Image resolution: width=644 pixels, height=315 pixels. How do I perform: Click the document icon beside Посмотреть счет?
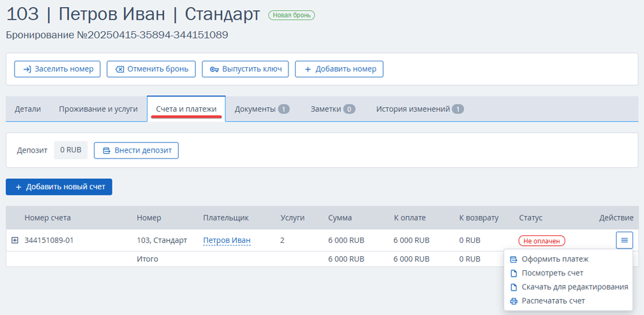click(x=513, y=273)
